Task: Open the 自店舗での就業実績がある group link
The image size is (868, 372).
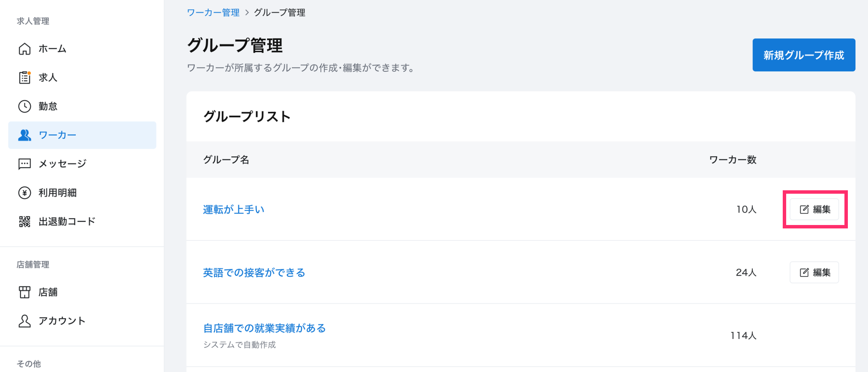Action: tap(264, 328)
